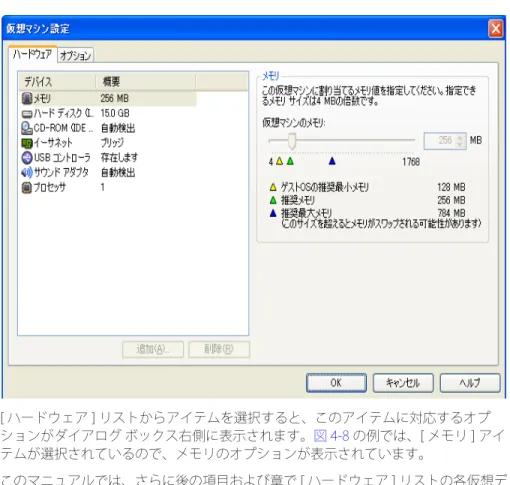Click the processor chip icon

tap(27, 187)
